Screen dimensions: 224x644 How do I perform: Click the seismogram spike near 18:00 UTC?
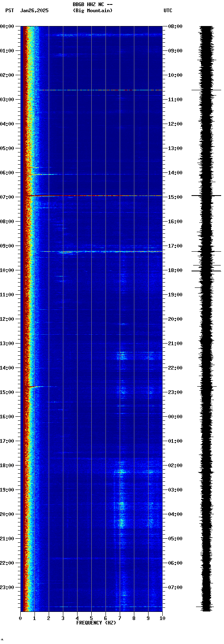click(207, 270)
